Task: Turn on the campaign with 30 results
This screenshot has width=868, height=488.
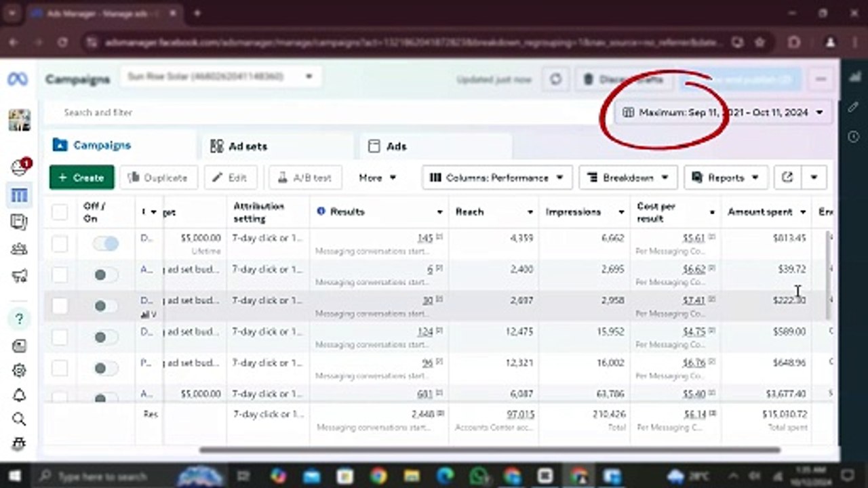Action: click(x=106, y=306)
